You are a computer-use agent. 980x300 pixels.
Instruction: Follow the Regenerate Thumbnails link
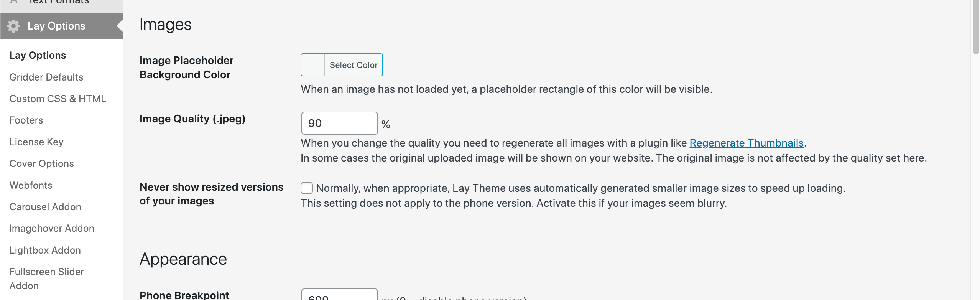coord(746,143)
